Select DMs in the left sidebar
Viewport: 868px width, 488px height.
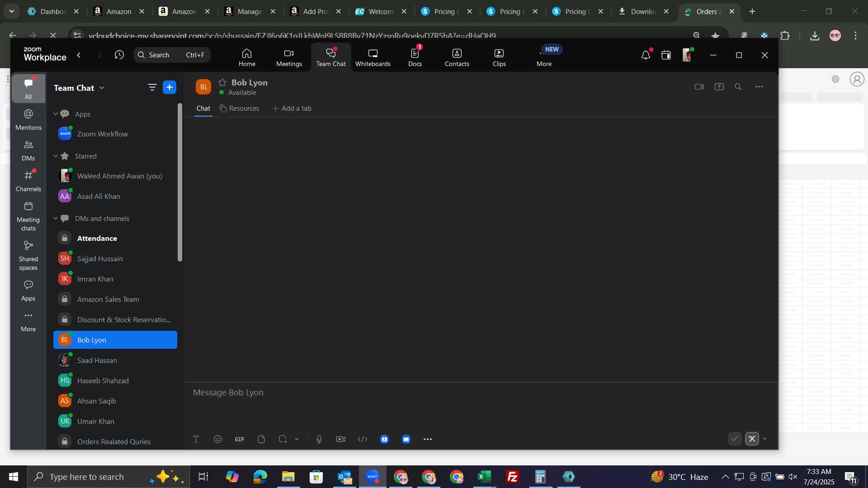pyautogui.click(x=28, y=150)
